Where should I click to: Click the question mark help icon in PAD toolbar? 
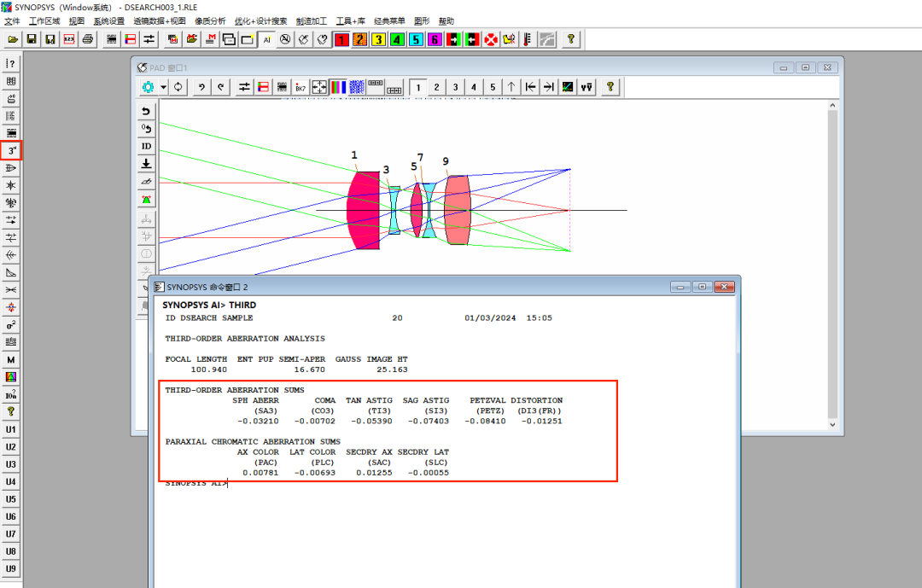coord(610,87)
